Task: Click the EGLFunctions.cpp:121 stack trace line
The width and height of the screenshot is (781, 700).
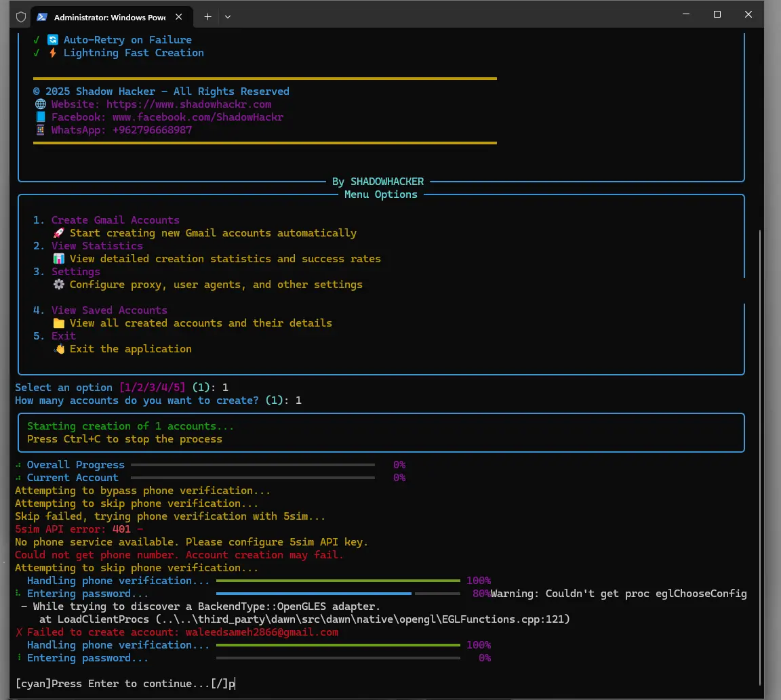Action: 304,619
